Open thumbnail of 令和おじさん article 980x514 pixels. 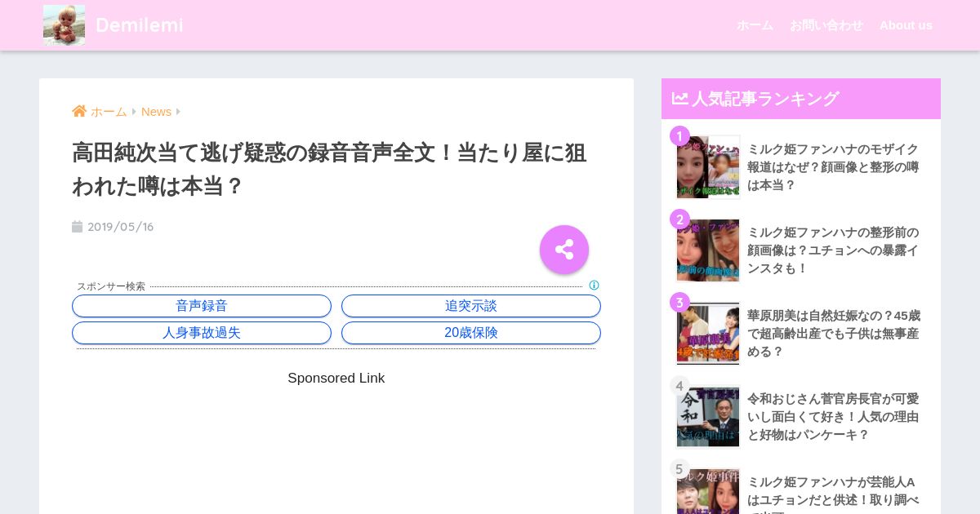point(708,417)
